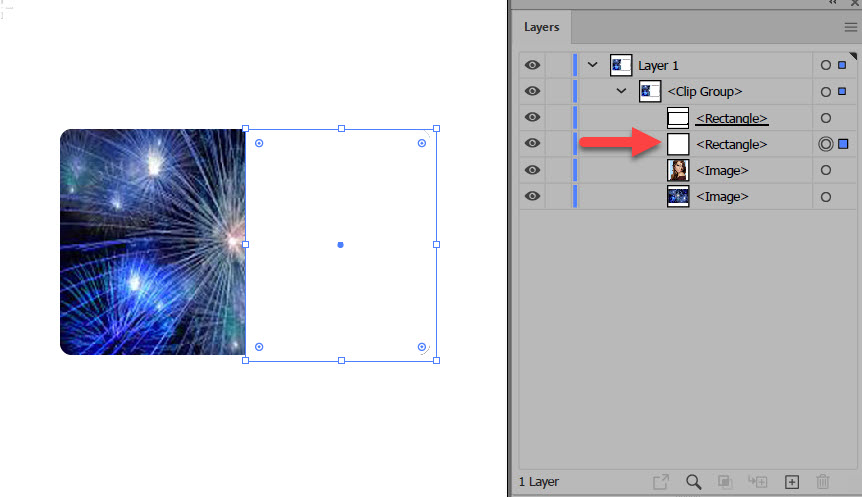Click top-left live corner widget of rectangle

(x=259, y=143)
